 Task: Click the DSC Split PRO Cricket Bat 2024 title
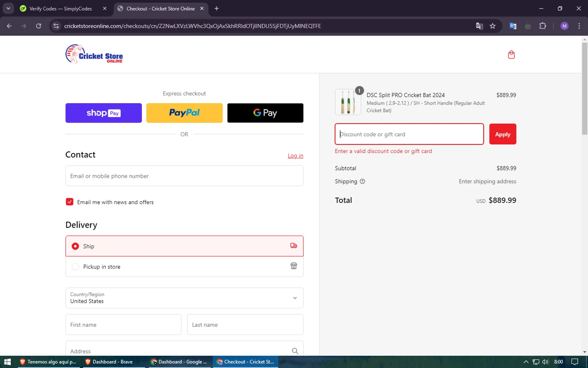click(x=406, y=95)
